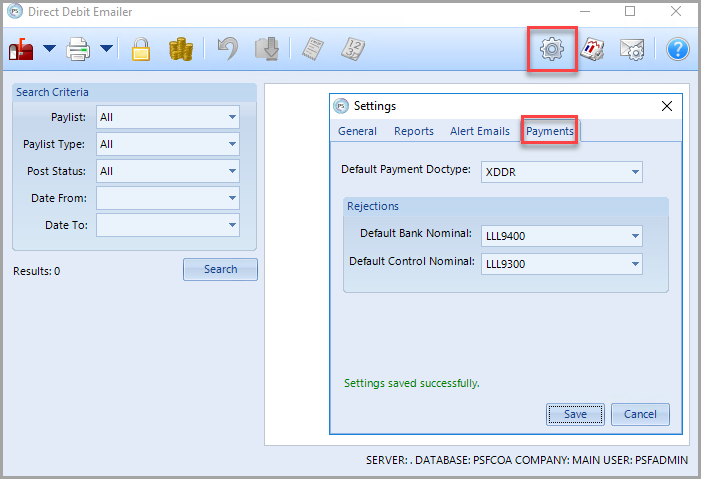Click the undo arrow icon
Screen dimensions: 701x479
(228, 49)
